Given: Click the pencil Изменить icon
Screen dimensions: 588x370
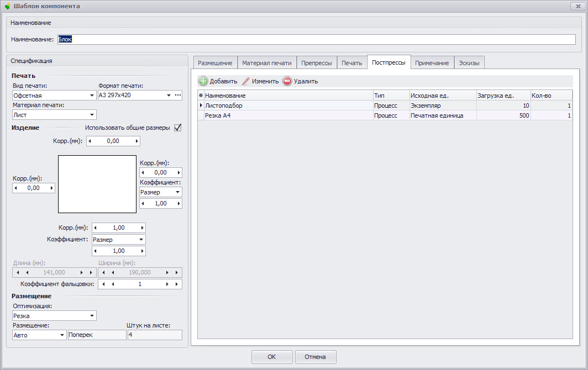Looking at the screenshot, I should click(245, 81).
